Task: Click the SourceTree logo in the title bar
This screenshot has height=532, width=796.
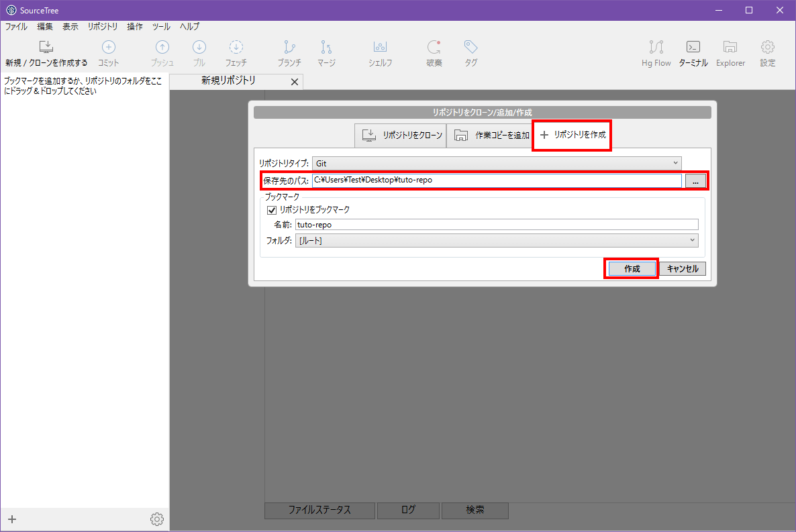Action: 11,10
